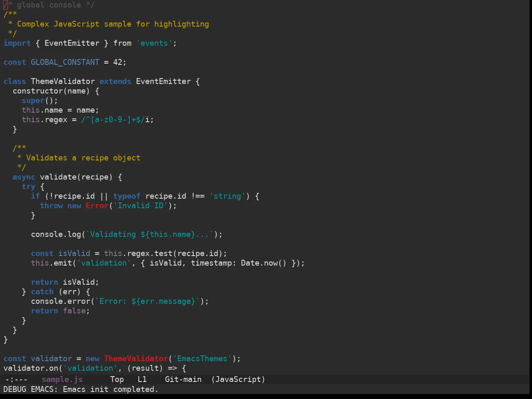This screenshot has width=532, height=399.
Task: Click the template string 'Validating ${this.name}...'
Action: pos(150,234)
